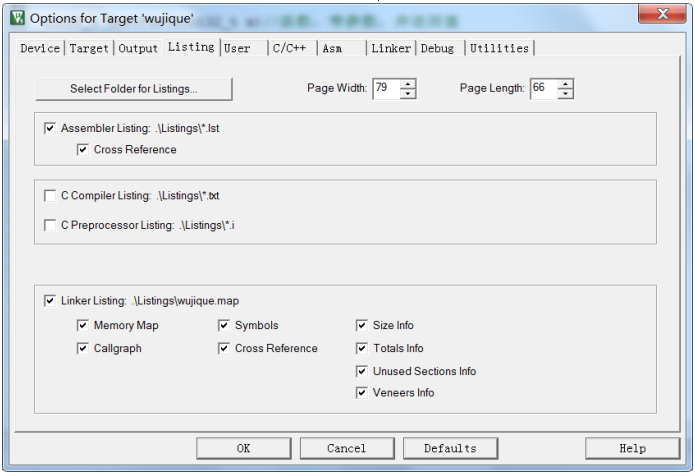Uncheck the Memory Map option

coord(82,325)
